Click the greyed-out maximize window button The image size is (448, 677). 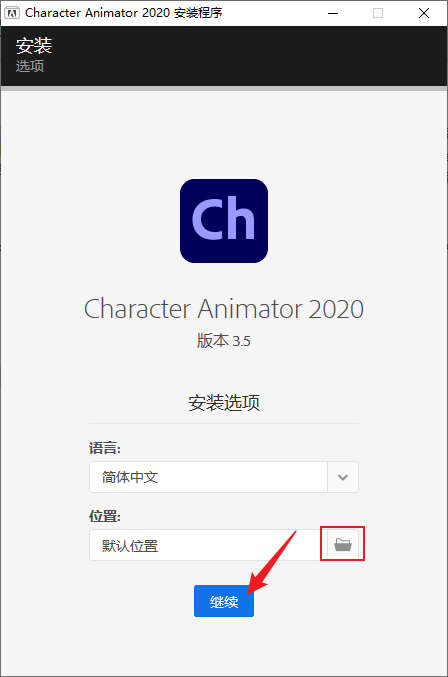pyautogui.click(x=378, y=13)
